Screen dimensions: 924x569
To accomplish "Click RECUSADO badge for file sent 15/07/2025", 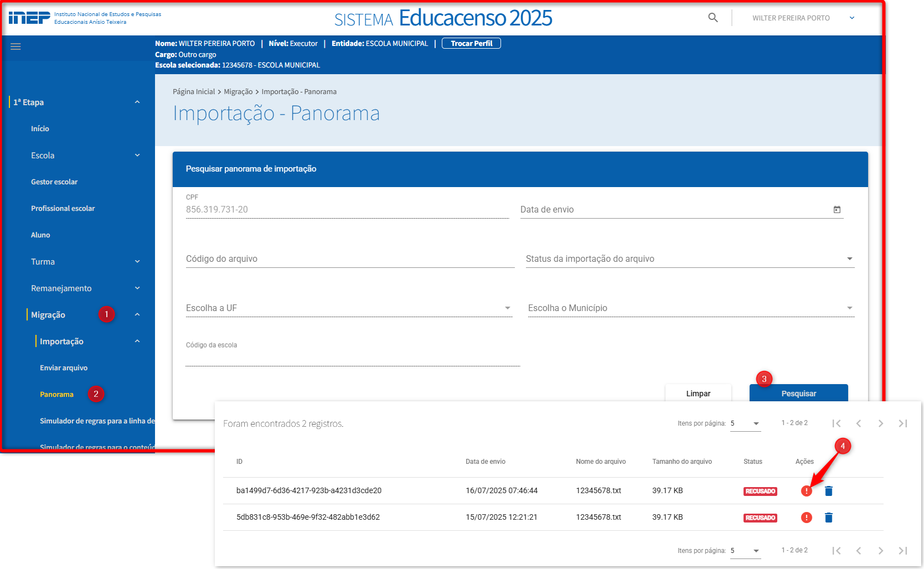I will pyautogui.click(x=760, y=518).
